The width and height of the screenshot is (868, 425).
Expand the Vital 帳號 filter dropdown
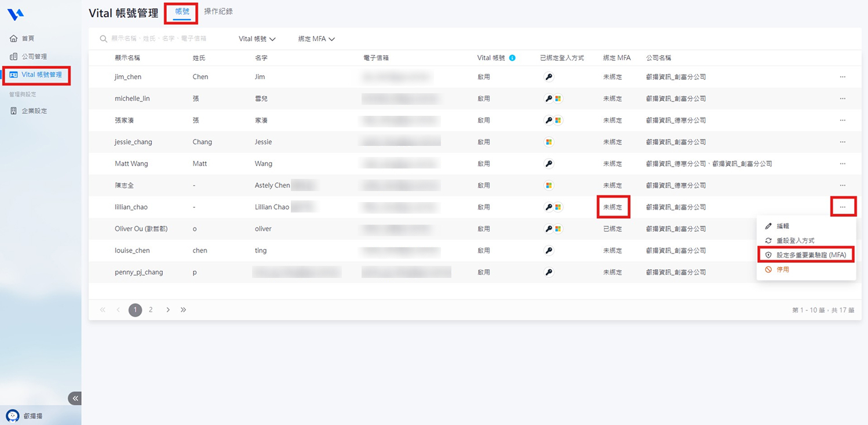257,39
